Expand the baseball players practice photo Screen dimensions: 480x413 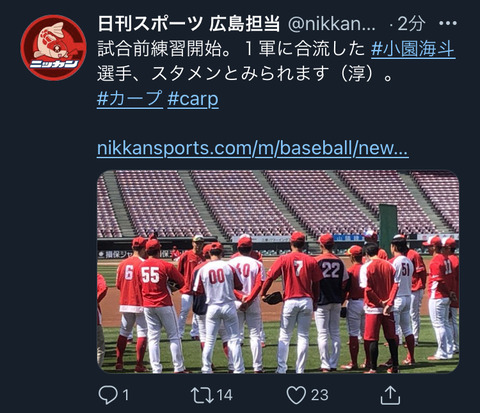tap(278, 272)
